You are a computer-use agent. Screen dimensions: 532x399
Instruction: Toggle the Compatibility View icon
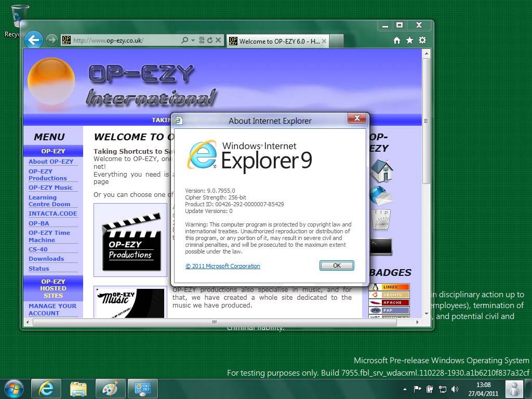click(202, 40)
